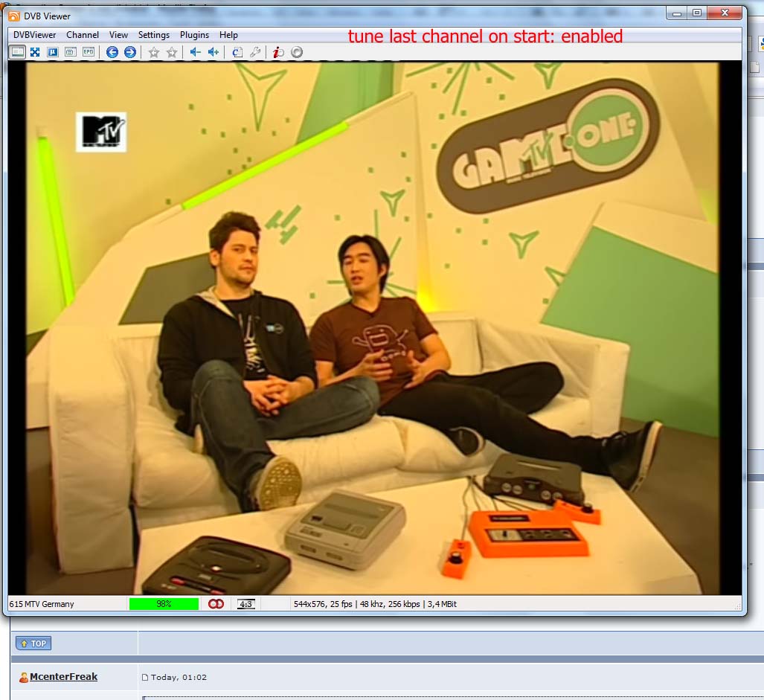The height and width of the screenshot is (700, 764).
Task: Open the EPG window from the toolbar
Action: coord(89,52)
